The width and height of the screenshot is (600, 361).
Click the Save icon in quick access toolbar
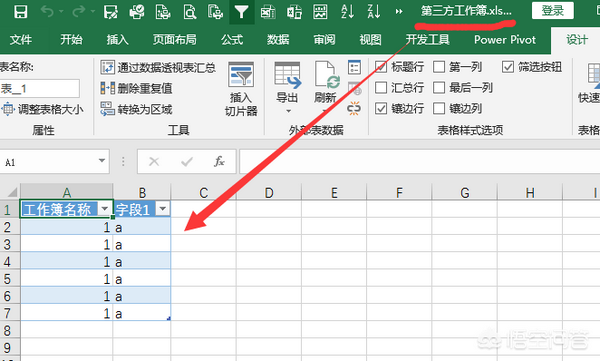(20, 11)
